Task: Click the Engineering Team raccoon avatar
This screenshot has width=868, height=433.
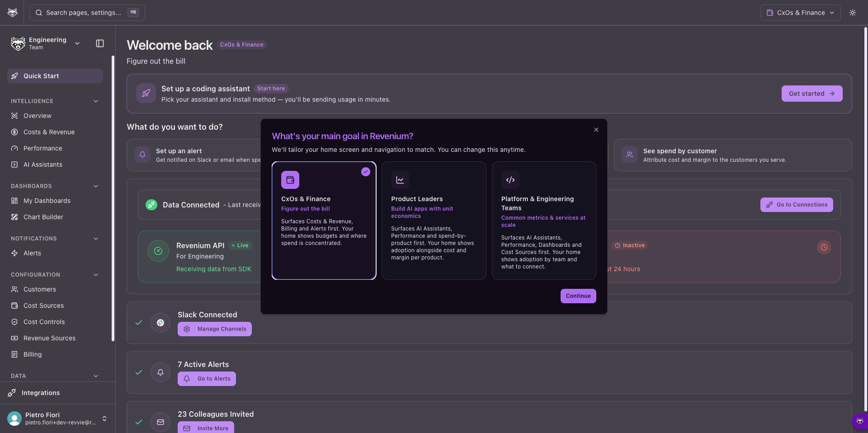Action: coord(18,43)
